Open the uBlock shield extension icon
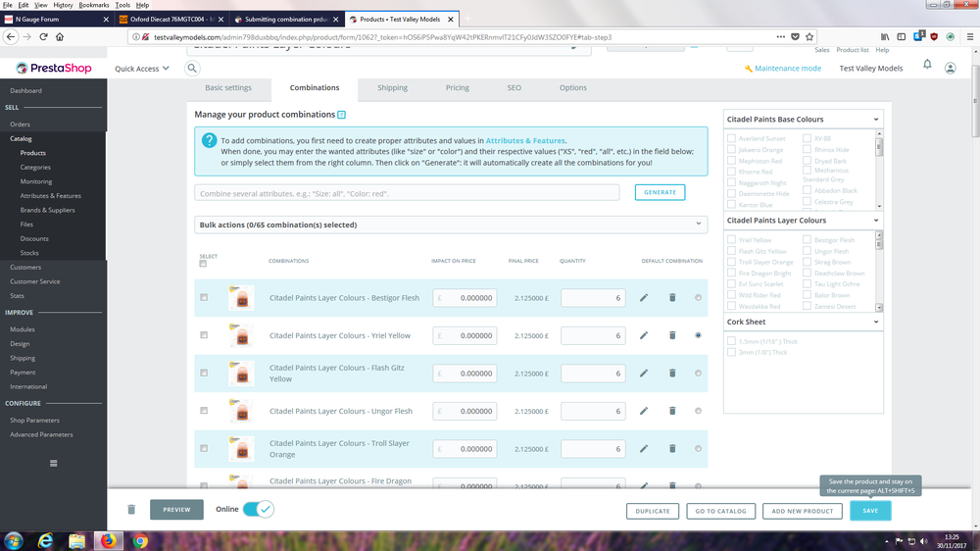 pyautogui.click(x=934, y=37)
